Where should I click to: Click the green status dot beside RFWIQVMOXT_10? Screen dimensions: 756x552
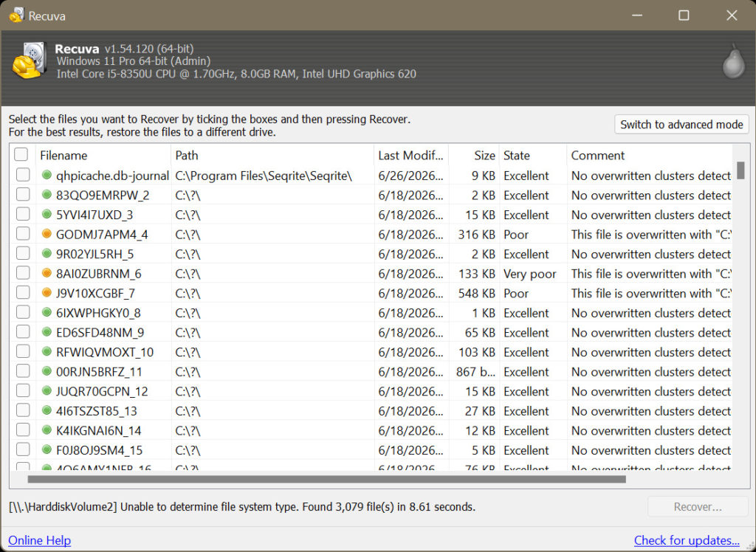tap(47, 352)
